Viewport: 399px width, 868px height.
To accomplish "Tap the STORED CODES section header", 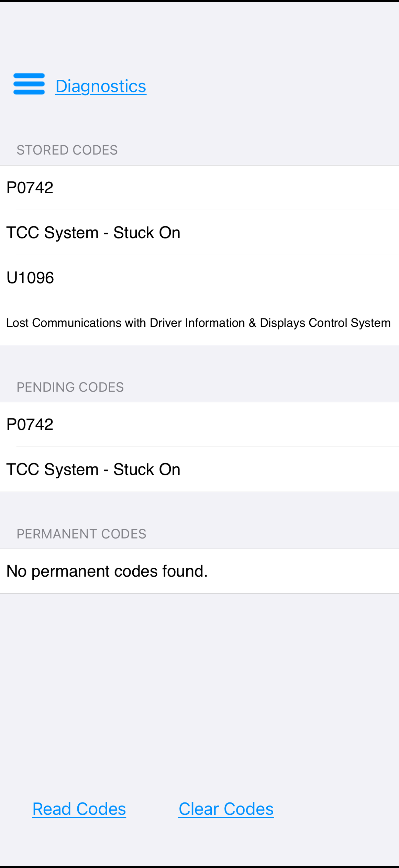I will pos(67,150).
